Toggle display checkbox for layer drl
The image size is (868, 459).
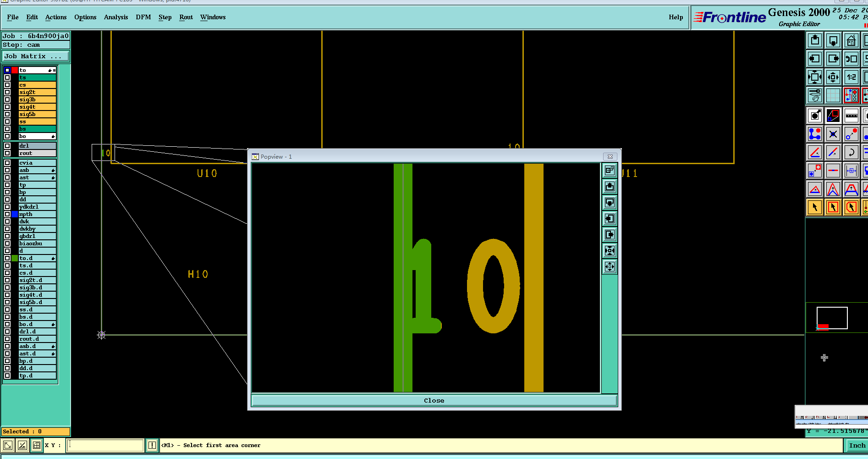7,146
